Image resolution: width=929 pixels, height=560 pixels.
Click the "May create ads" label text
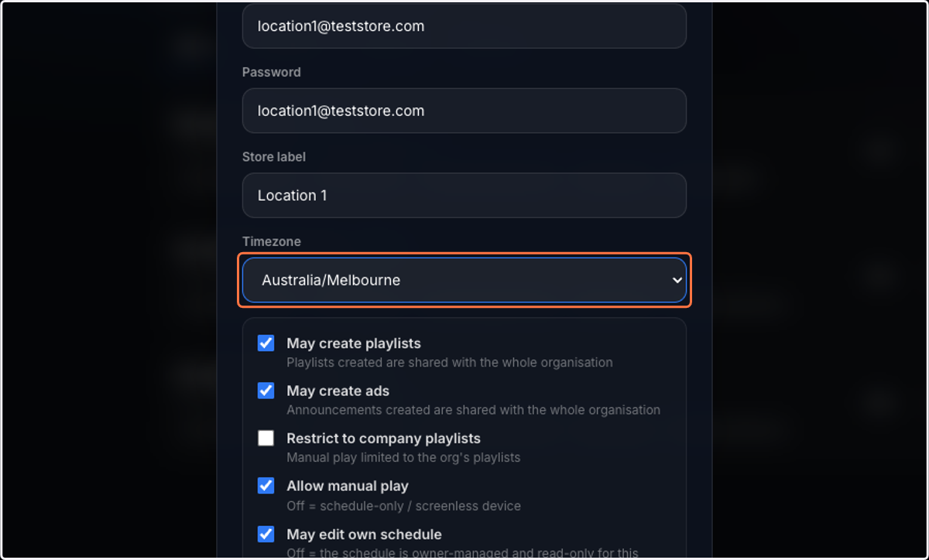click(x=338, y=391)
